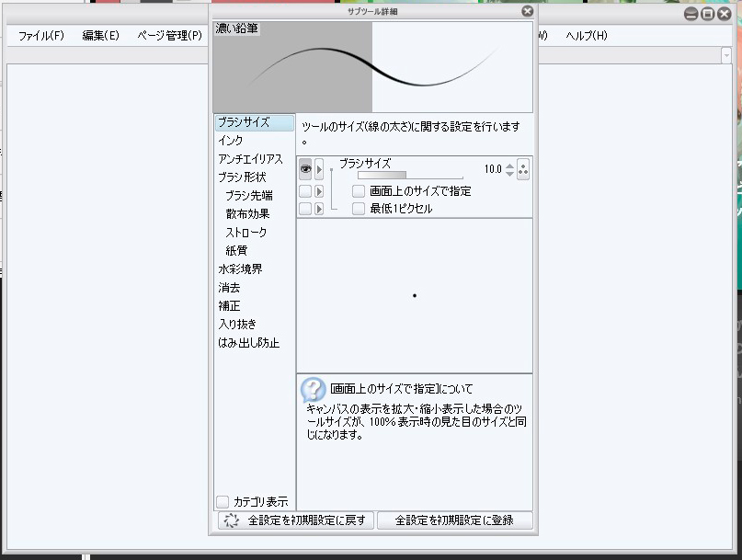Enable 最低1ピクセル checkbox
Screen dimensions: 742x560
pos(359,209)
